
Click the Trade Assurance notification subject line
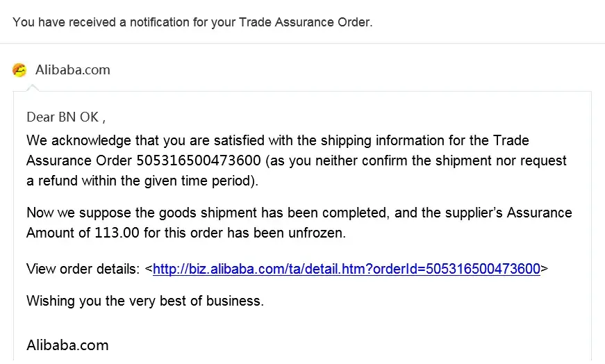[192, 22]
